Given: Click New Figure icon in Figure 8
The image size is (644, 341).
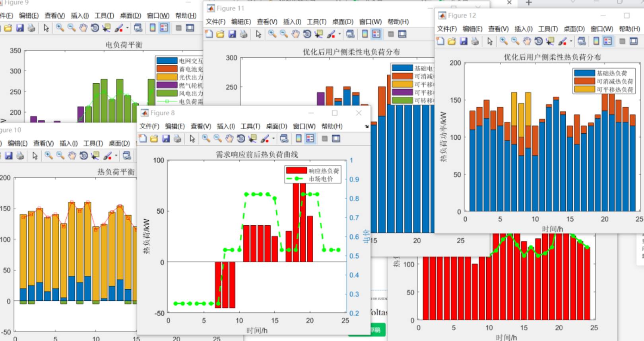Looking at the screenshot, I should pos(143,138).
